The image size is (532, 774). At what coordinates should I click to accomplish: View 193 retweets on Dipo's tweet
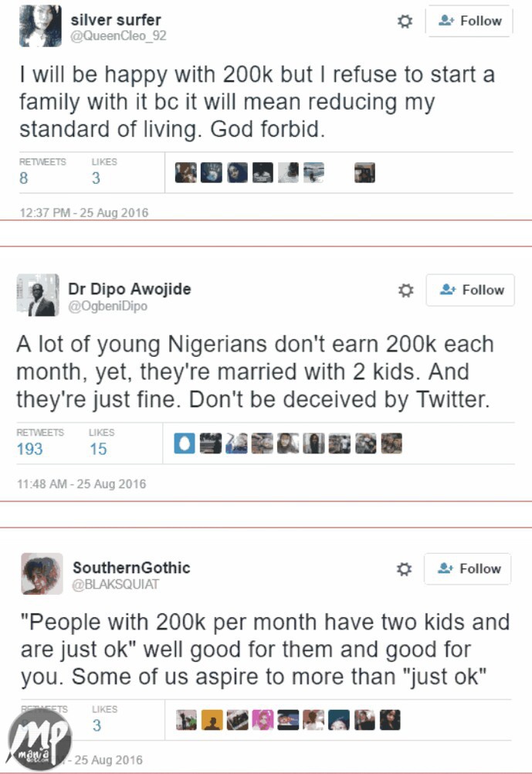29,449
